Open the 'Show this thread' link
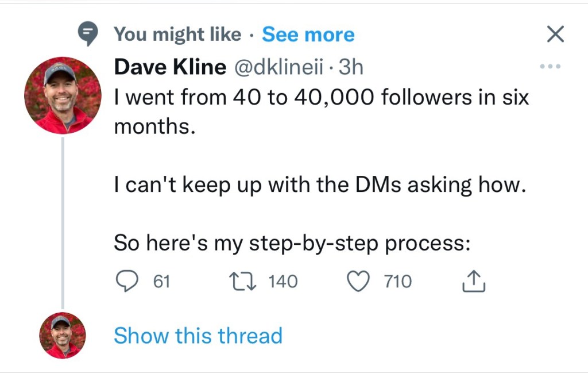This screenshot has height=377, width=588. 198,336
